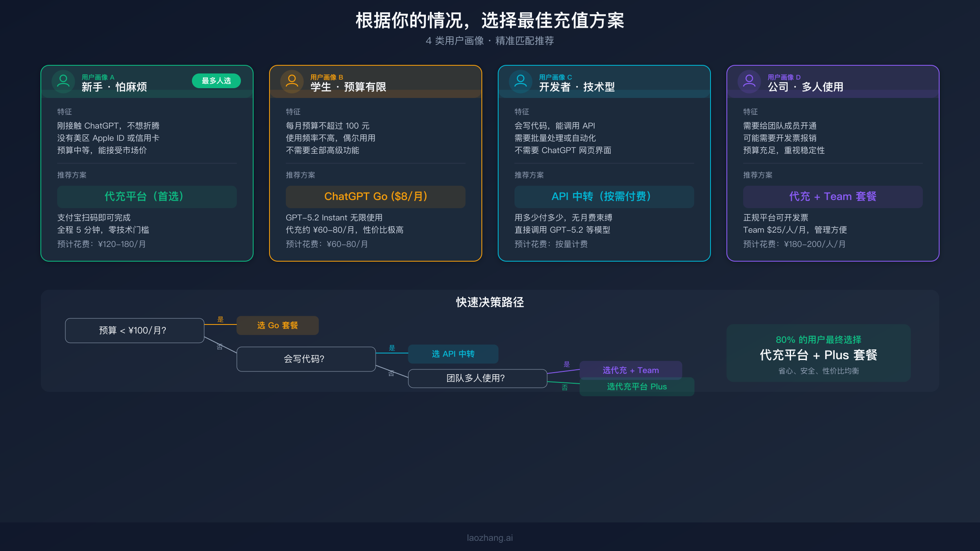
Task: Click the developer avatar icon on card C
Action: [520, 81]
